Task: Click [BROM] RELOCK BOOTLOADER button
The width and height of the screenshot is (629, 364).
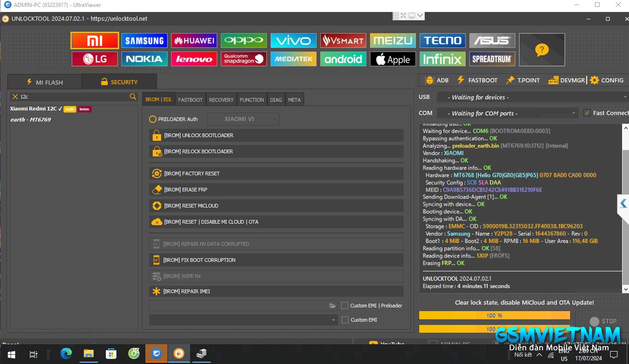Action: click(x=276, y=151)
